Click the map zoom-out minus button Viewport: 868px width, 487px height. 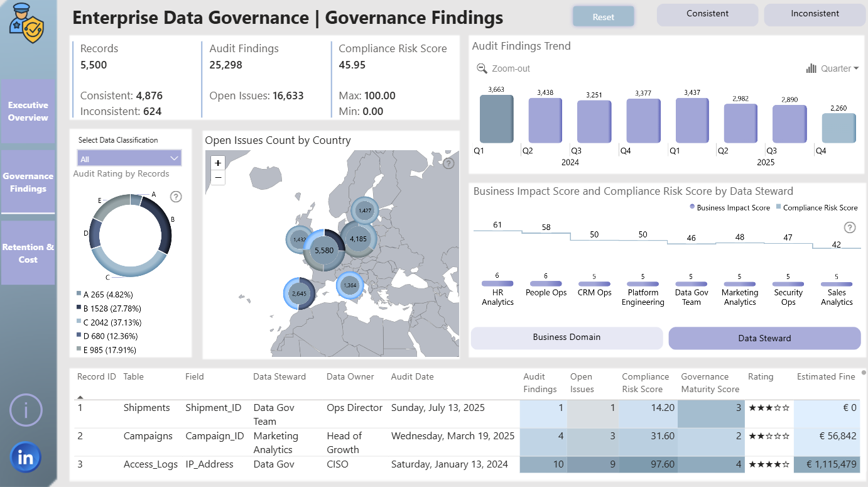tap(218, 177)
